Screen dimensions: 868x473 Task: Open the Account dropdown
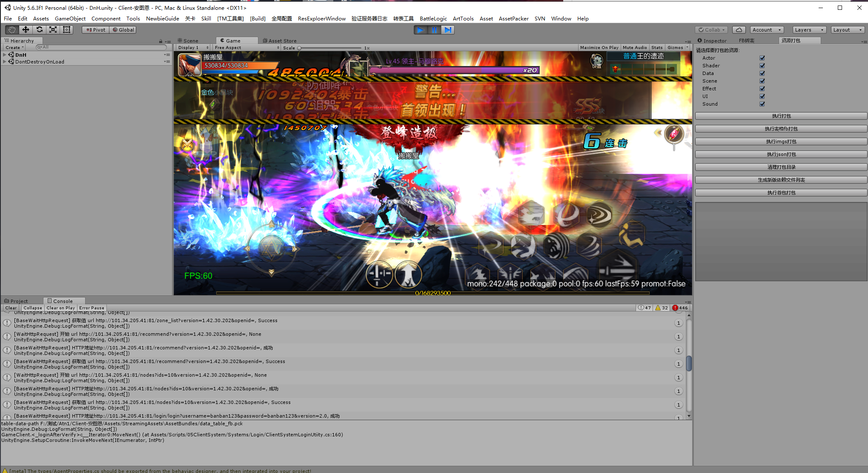click(767, 30)
